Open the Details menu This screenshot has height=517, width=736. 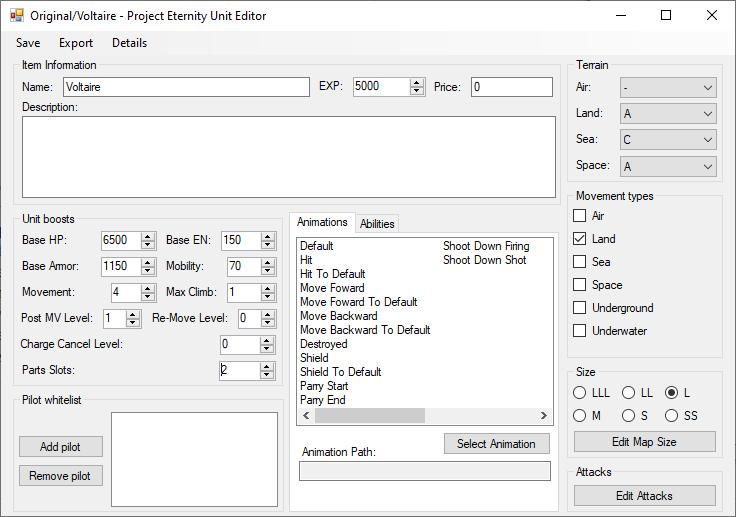[130, 43]
